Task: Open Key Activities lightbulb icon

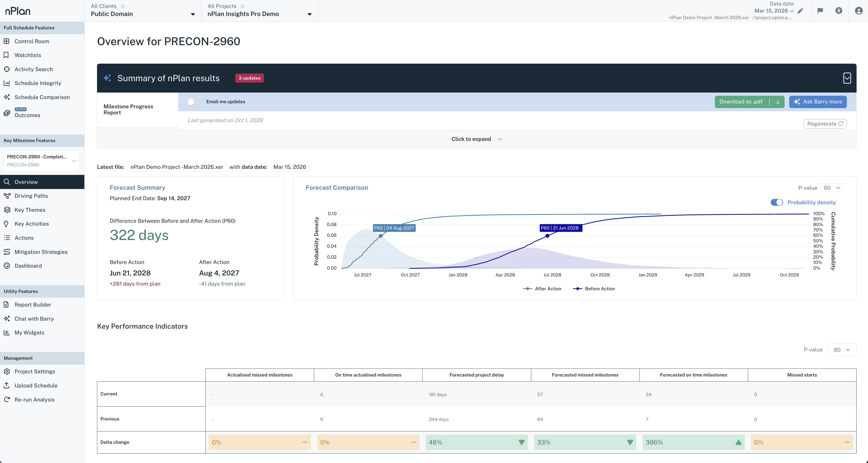Action: coord(6,223)
